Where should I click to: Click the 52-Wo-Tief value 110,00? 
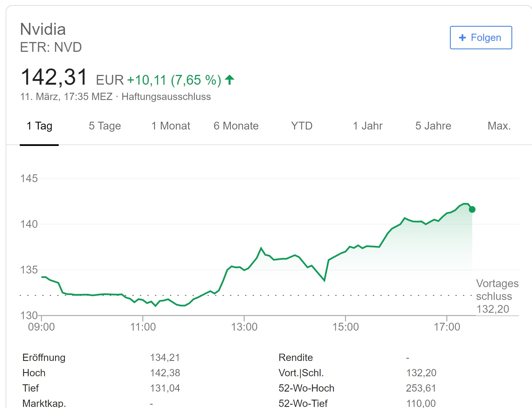[x=421, y=403]
